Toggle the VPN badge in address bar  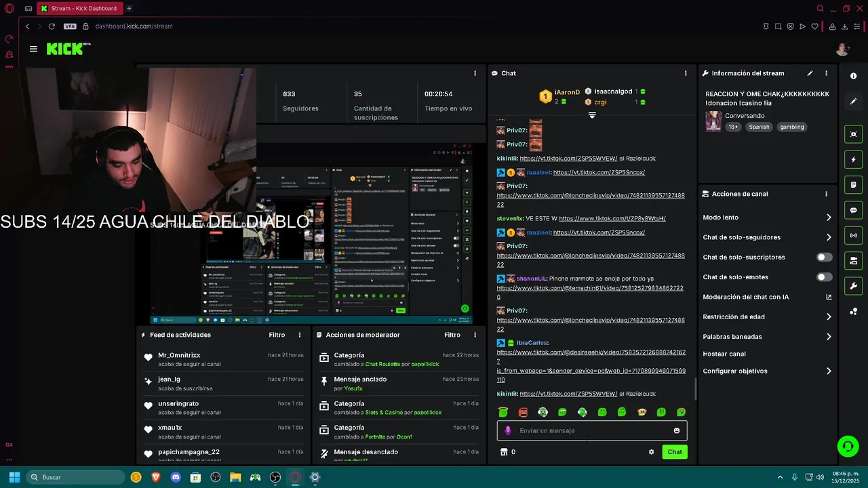(70, 26)
